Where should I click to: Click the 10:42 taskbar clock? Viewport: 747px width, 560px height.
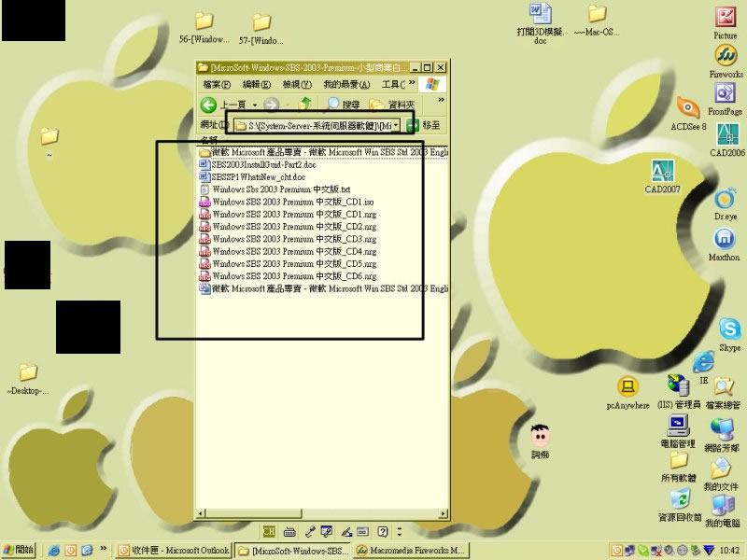[x=729, y=551]
